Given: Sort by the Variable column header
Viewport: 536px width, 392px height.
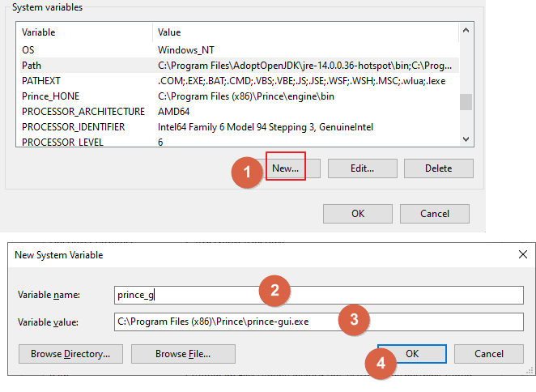Looking at the screenshot, I should click(84, 32).
